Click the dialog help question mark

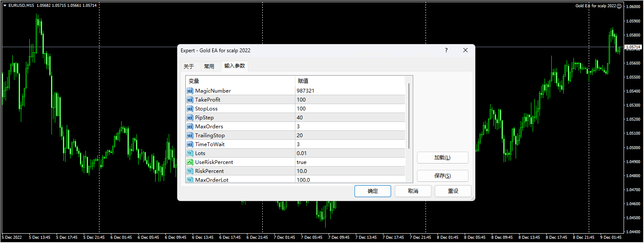[446, 50]
